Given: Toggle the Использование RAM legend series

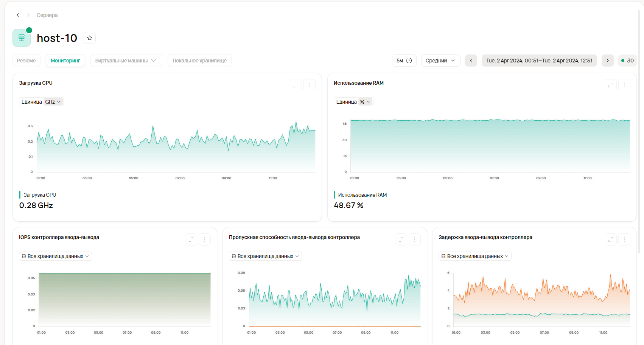Looking at the screenshot, I should point(362,195).
